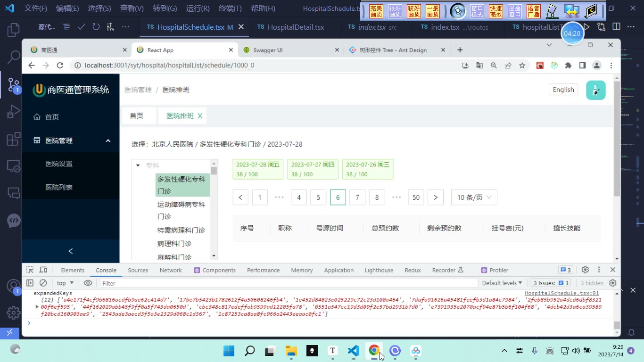Toggle 语音广播 on floating toolbar
The image size is (644, 362).
pos(534,11)
